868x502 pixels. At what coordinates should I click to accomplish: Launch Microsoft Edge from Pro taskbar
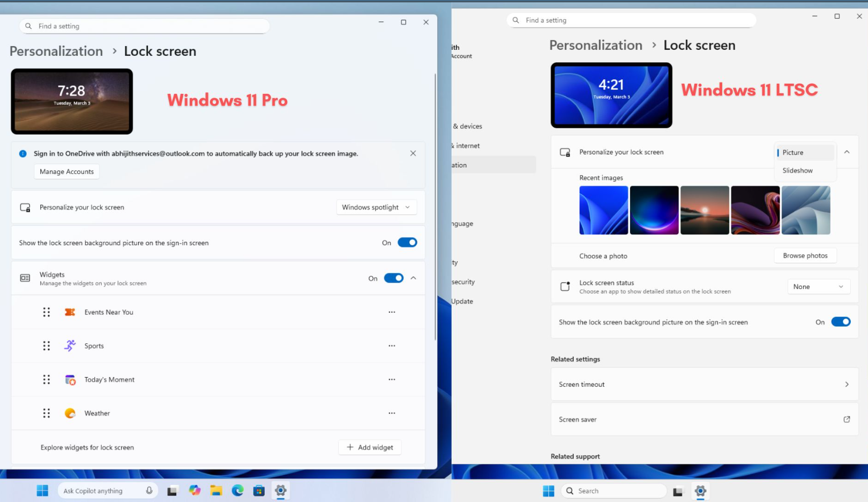pos(237,491)
